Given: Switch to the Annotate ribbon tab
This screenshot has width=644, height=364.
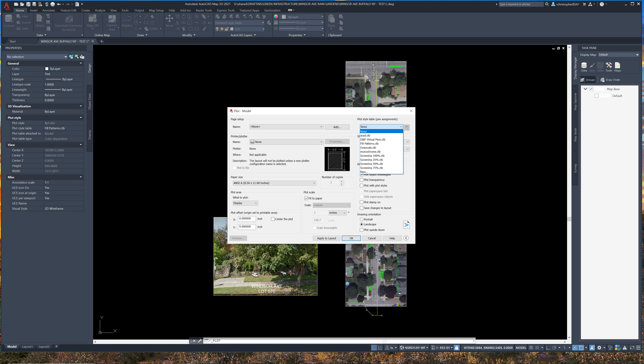Looking at the screenshot, I should coord(48,10).
